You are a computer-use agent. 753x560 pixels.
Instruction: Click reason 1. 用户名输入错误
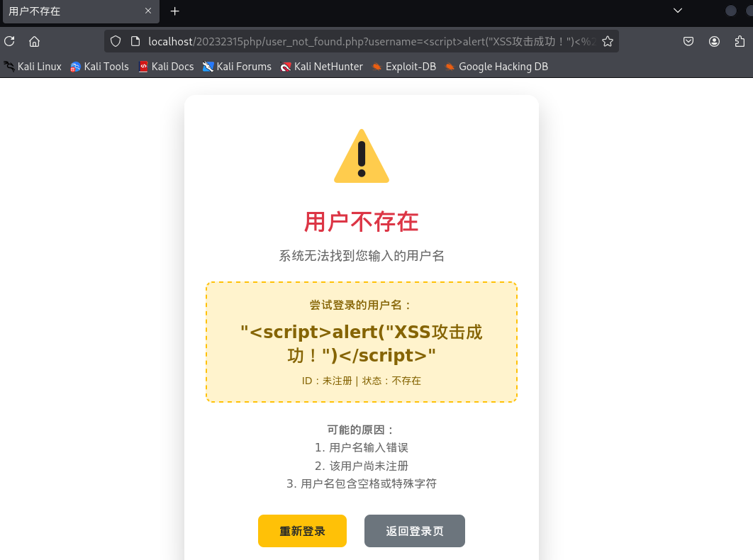(361, 447)
